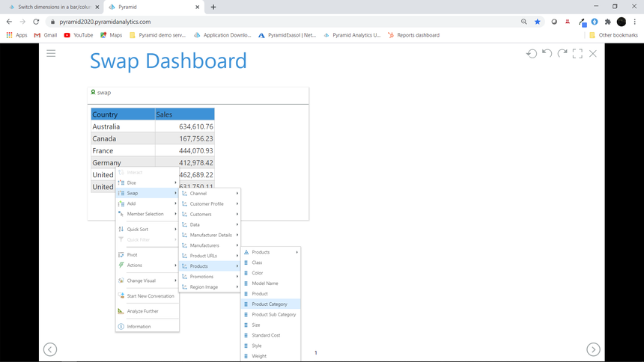
Task: Open Information menu item
Action: tap(148, 327)
